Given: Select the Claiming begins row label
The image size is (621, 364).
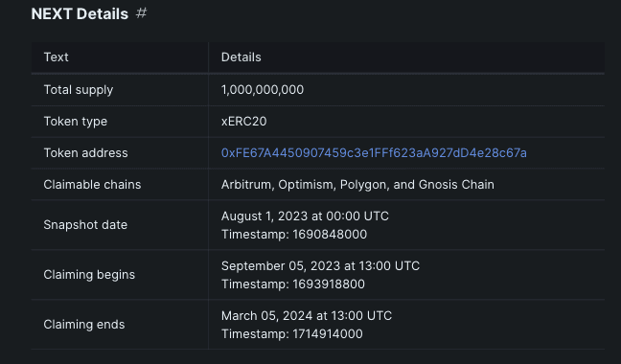Looking at the screenshot, I should click(x=89, y=275).
